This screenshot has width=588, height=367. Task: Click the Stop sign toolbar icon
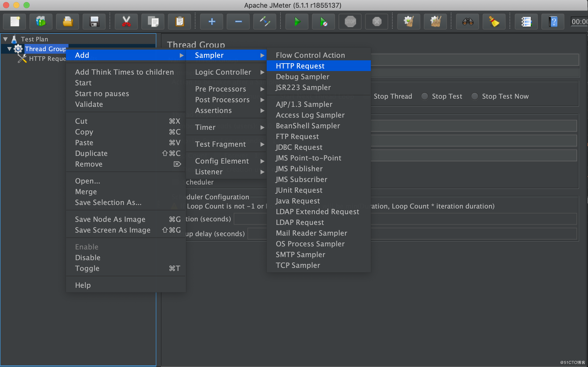[350, 21]
